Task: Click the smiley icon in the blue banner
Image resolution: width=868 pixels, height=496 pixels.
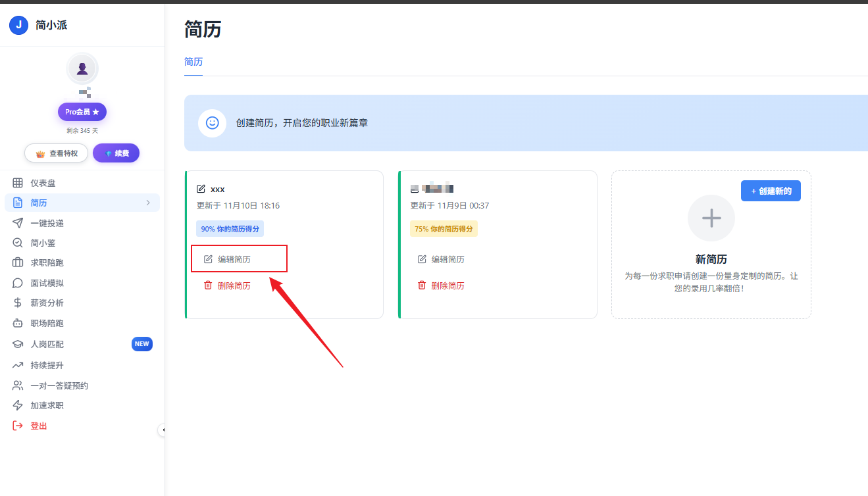Action: pyautogui.click(x=212, y=123)
